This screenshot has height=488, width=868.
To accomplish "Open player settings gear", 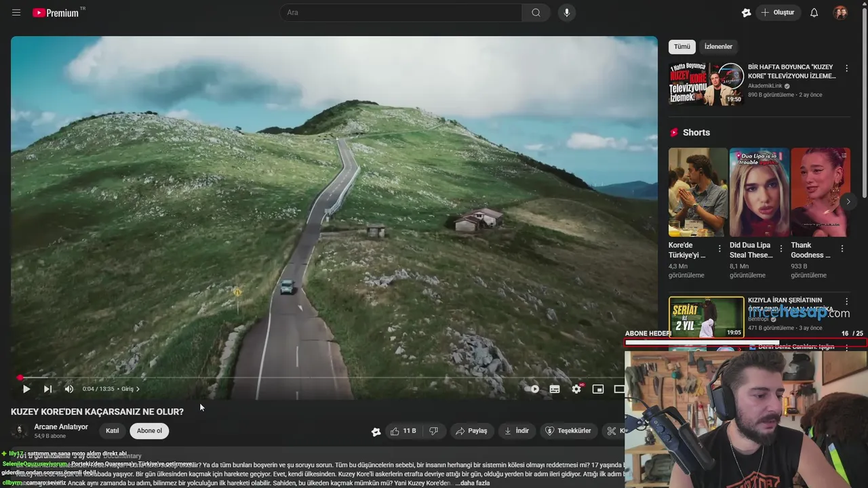I will click(x=576, y=389).
